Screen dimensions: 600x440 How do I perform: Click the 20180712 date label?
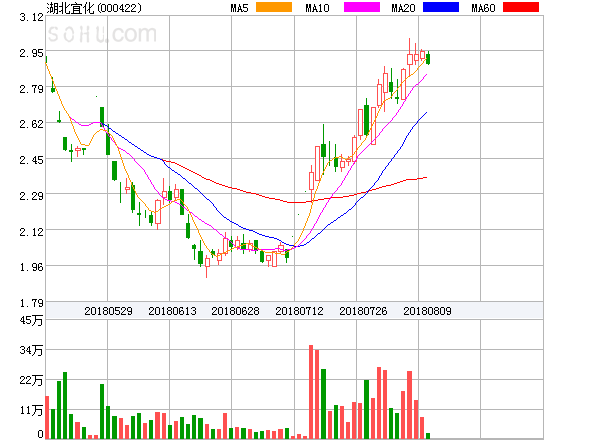(299, 311)
